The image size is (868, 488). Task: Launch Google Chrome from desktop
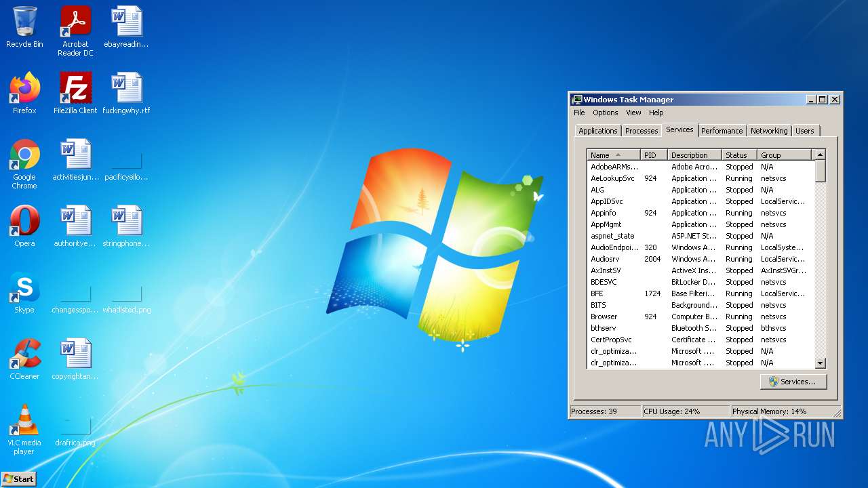tap(24, 164)
